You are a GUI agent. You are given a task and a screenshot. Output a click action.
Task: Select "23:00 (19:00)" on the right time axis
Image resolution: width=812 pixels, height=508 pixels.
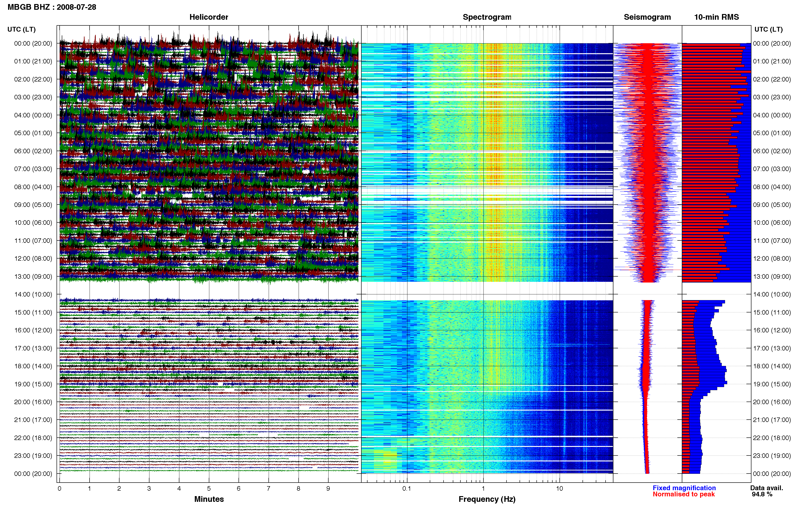point(772,456)
